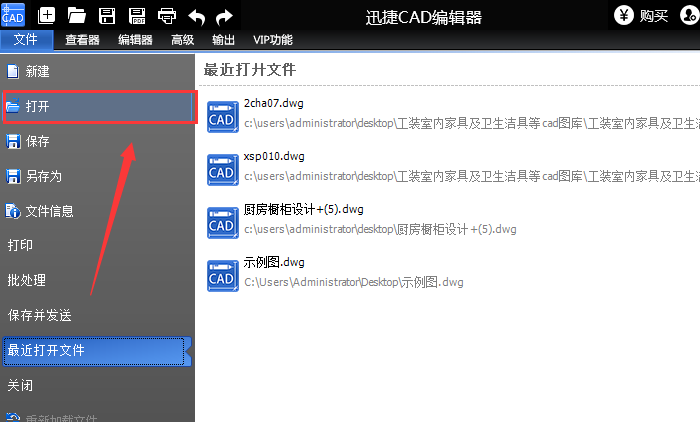Click the 购买 purchase button
The image size is (700, 422).
click(654, 16)
